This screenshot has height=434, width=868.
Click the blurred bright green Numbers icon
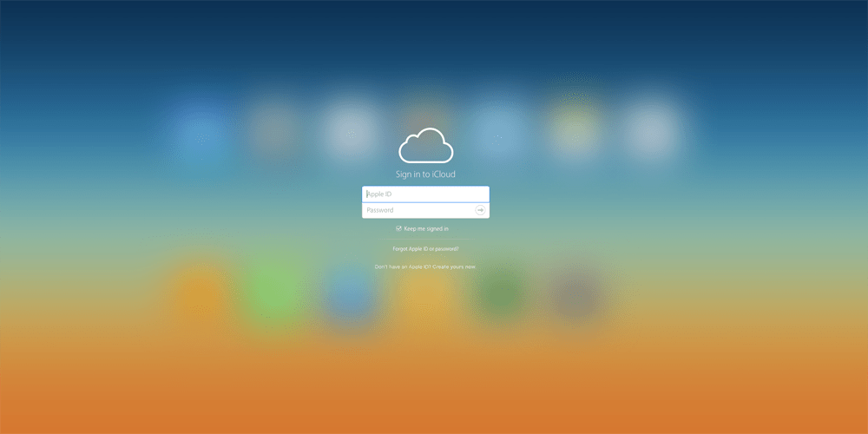[x=273, y=293]
